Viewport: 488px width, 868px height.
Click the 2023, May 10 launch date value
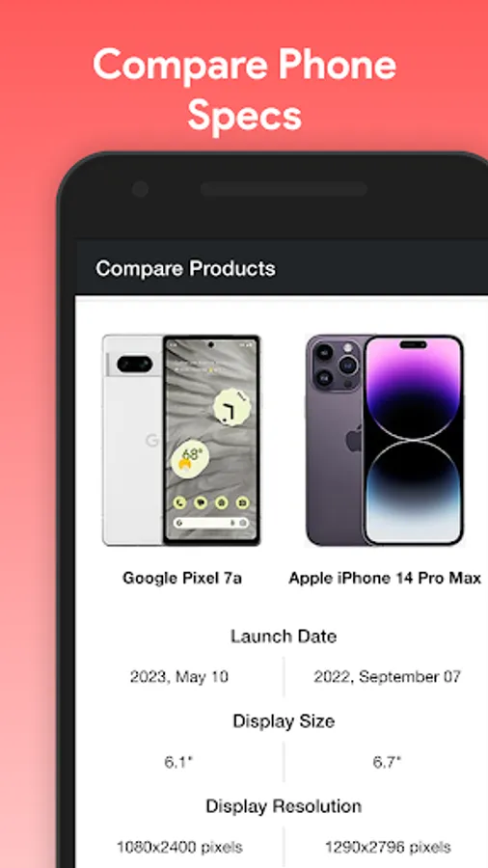179,676
